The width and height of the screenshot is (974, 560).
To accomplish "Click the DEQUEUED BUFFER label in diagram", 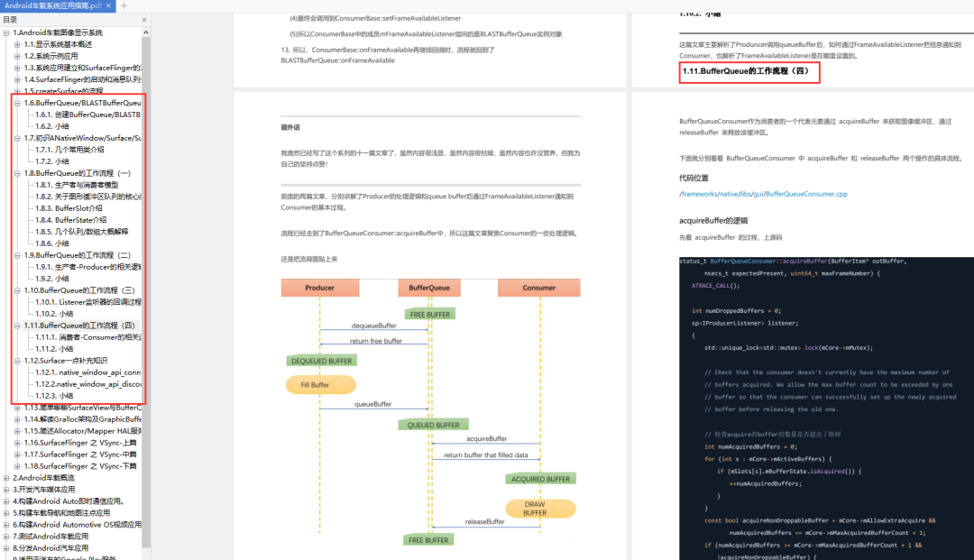I will pos(321,362).
